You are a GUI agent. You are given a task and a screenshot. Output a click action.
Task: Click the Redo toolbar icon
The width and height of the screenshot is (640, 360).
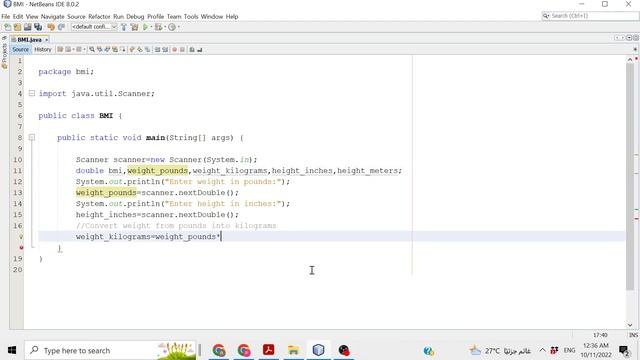pyautogui.click(x=61, y=27)
